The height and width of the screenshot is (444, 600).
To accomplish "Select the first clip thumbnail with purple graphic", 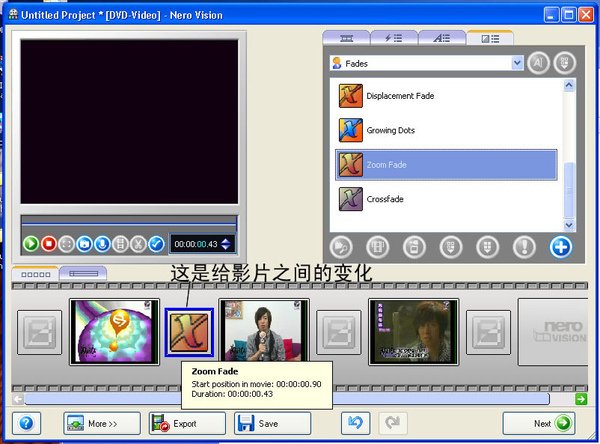I will pyautogui.click(x=114, y=332).
